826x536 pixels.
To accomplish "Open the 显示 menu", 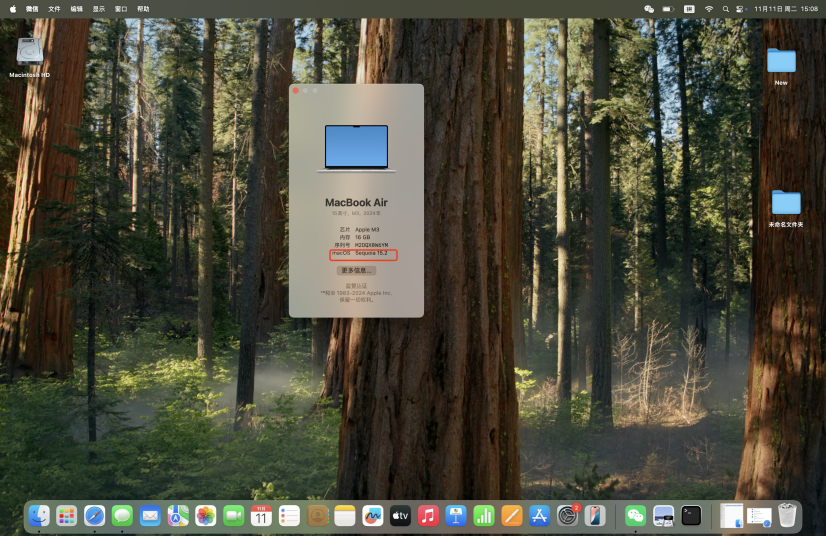I will tap(99, 9).
